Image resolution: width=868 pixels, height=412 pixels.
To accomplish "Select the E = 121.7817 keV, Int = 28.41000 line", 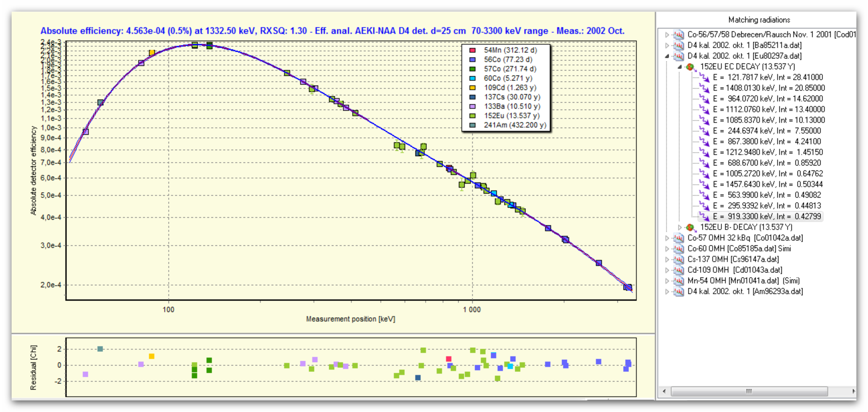I will (768, 77).
